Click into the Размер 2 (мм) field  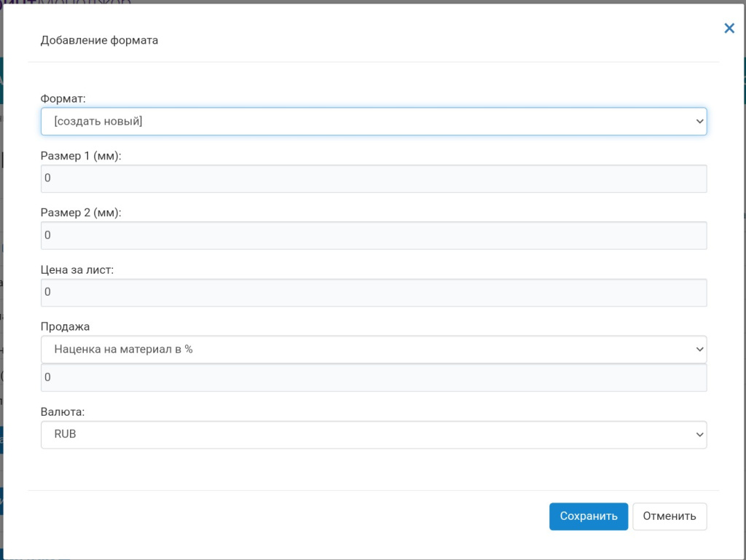coord(373,235)
